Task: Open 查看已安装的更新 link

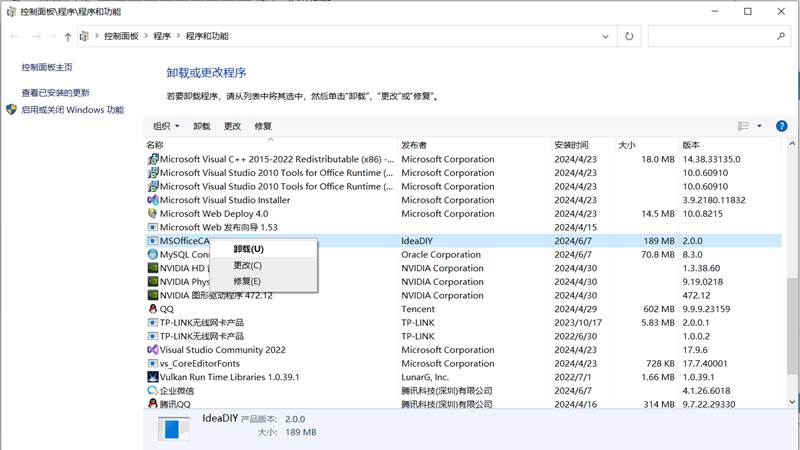Action: coord(55,92)
